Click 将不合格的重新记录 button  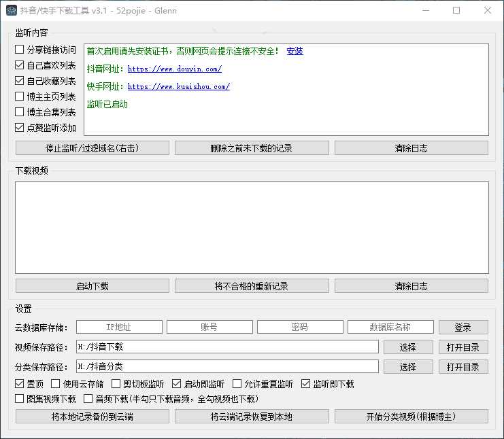coord(252,286)
